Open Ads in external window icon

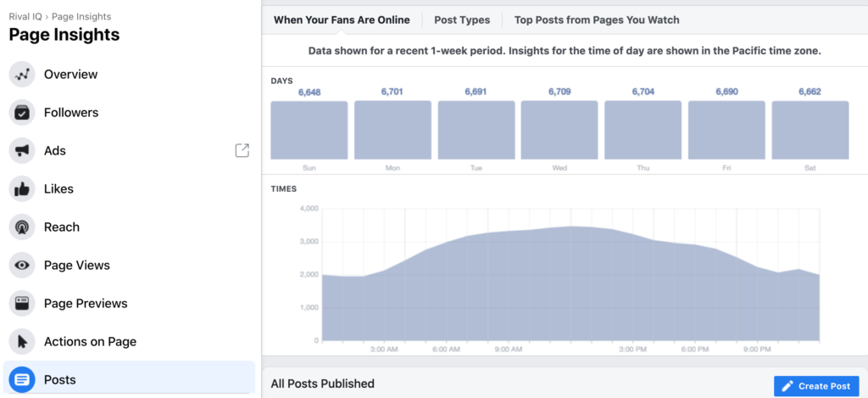point(242,150)
